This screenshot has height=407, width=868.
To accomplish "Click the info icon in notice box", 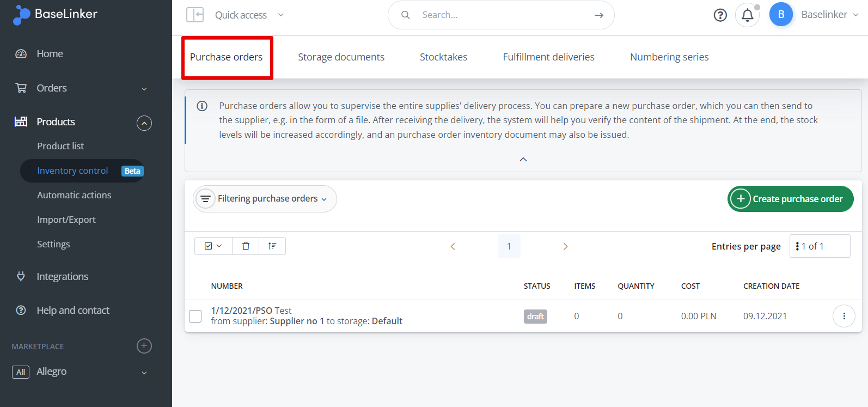I will click(202, 106).
